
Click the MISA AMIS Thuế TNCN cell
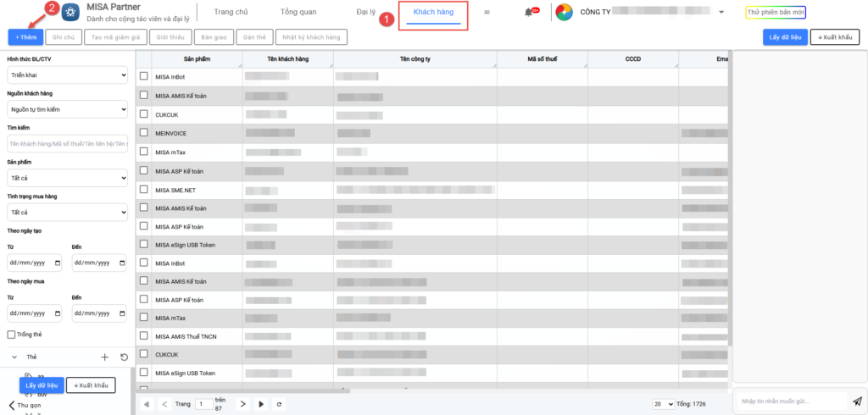coord(197,336)
